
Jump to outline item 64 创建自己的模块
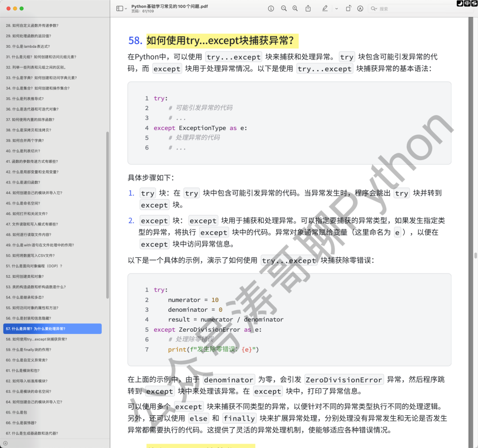coord(34,402)
